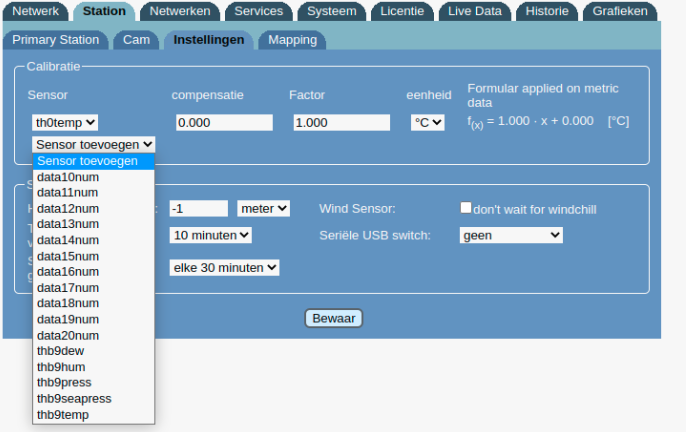Open the Cam sub-tab
The height and width of the screenshot is (432, 686).
[x=135, y=40]
